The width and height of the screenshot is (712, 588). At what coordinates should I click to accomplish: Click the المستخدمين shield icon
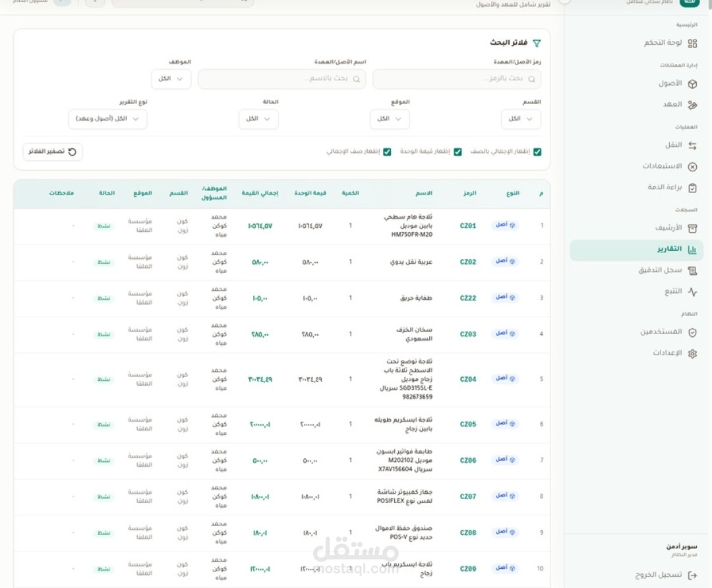coord(692,332)
